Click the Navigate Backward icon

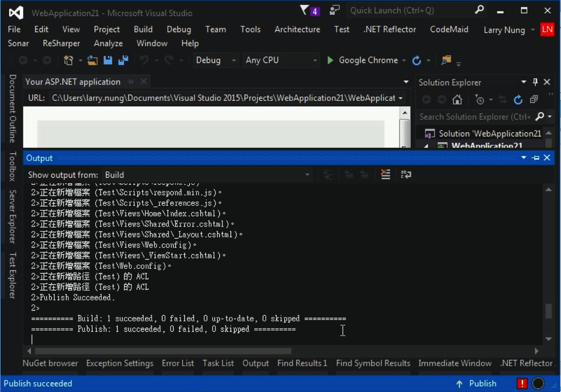pos(23,60)
